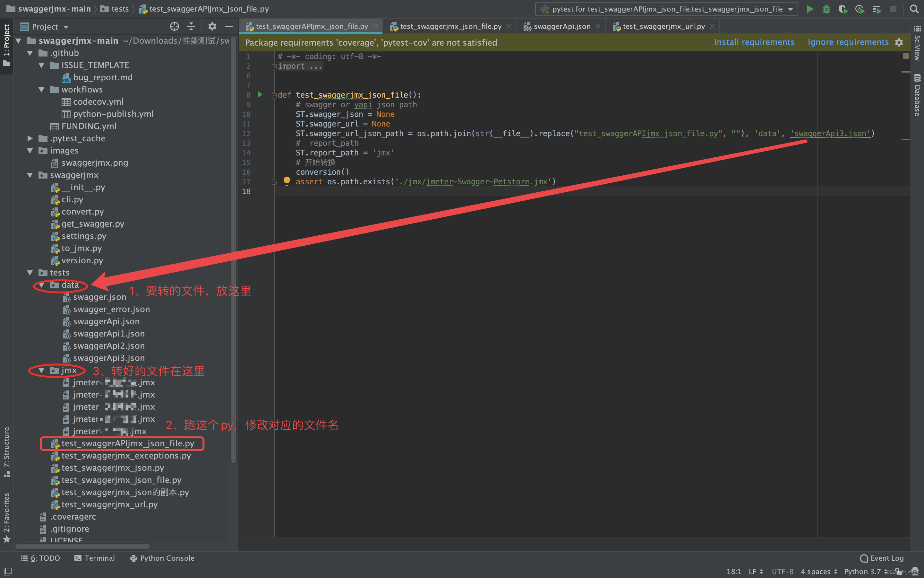Click the Project tree horizontal scrollbar
924x578 pixels.
pos(82,547)
